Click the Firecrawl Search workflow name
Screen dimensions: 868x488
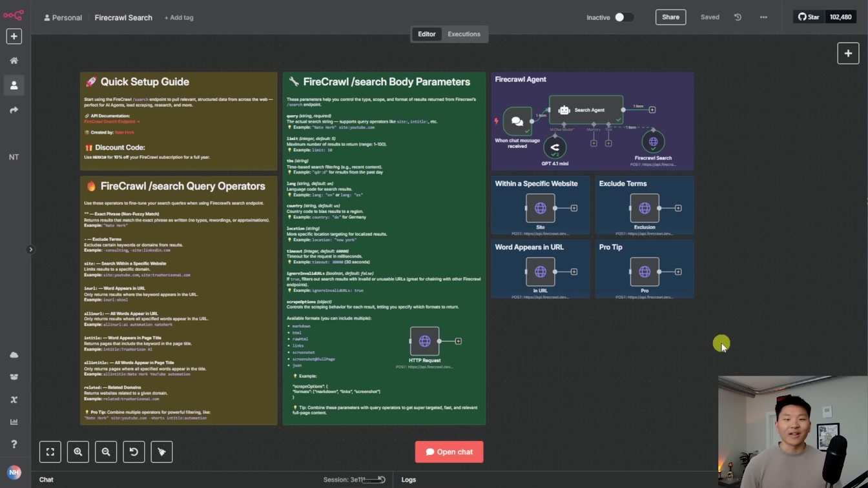(x=123, y=17)
